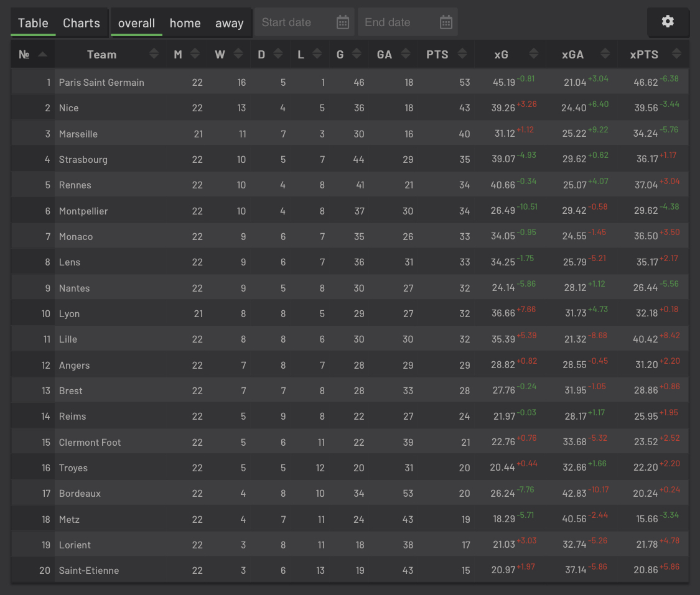Viewport: 700px width, 595px height.
Task: Sort table by GA column arrows
Action: coord(406,55)
